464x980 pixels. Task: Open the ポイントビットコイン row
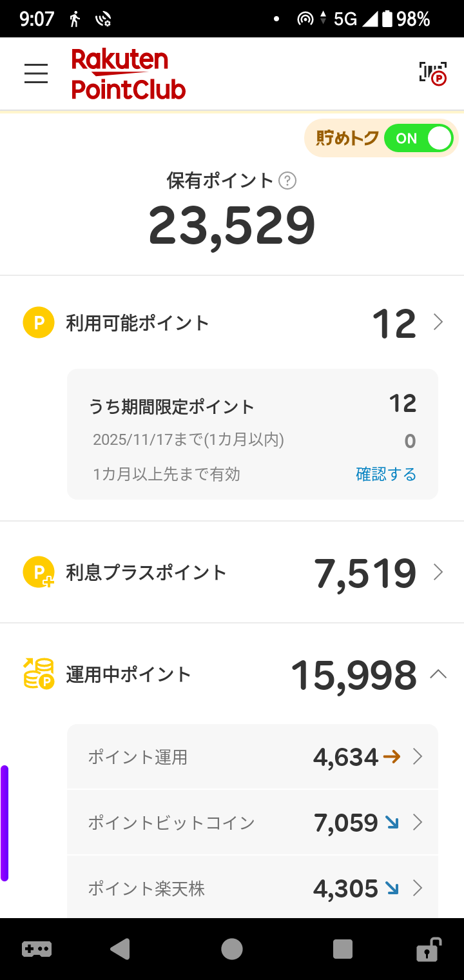(x=253, y=823)
